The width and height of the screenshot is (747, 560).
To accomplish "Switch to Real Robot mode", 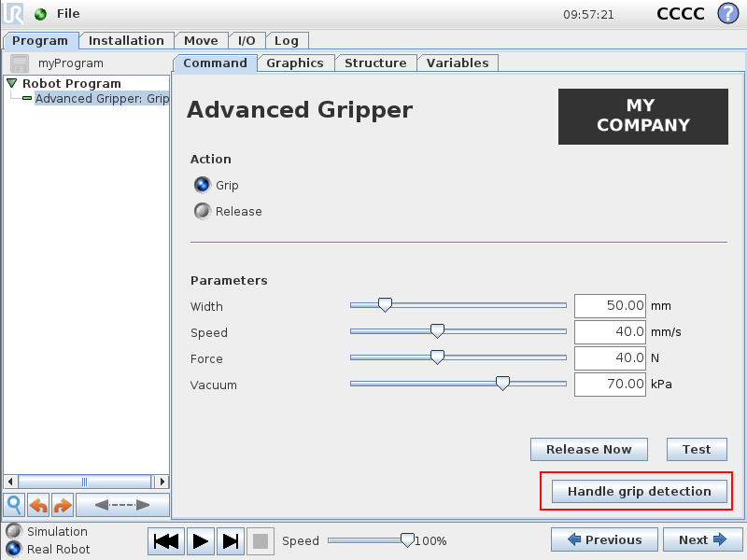I will pos(13,549).
